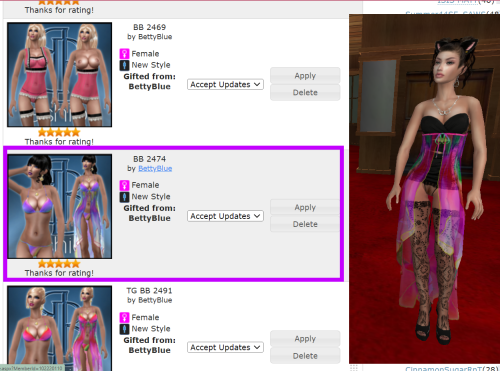Click the 'Gifted from: BettyBlue' text for TG BB 2491
The height and width of the screenshot is (371, 500).
click(x=149, y=345)
